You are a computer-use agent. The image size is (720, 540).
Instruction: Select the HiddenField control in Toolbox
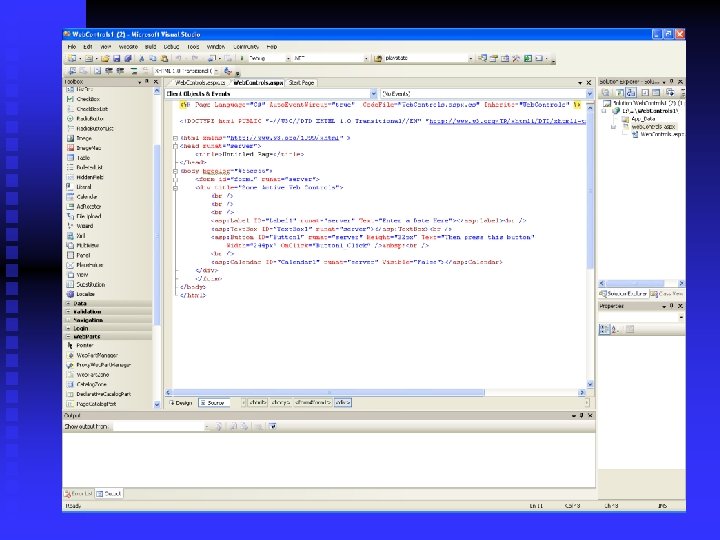tap(85, 177)
